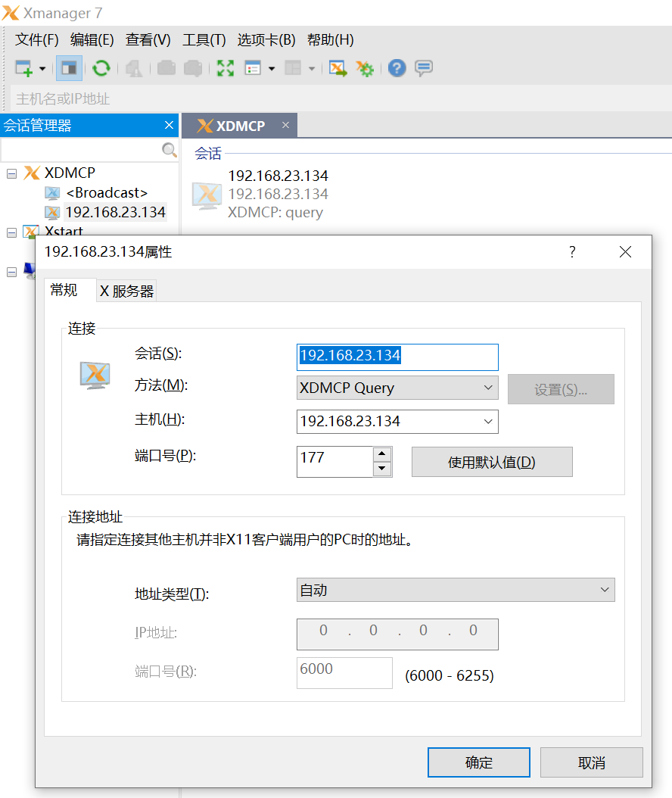Click the feedback speech bubble icon

tap(424, 68)
